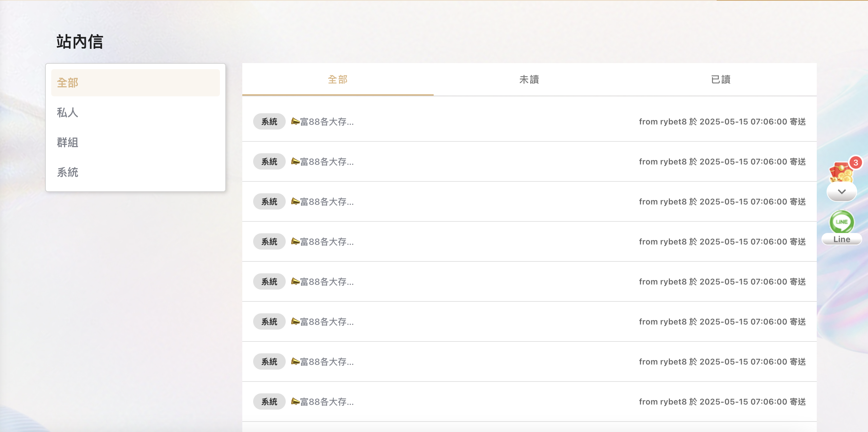
Task: Open the fifth 富88各大存... message
Action: (529, 281)
